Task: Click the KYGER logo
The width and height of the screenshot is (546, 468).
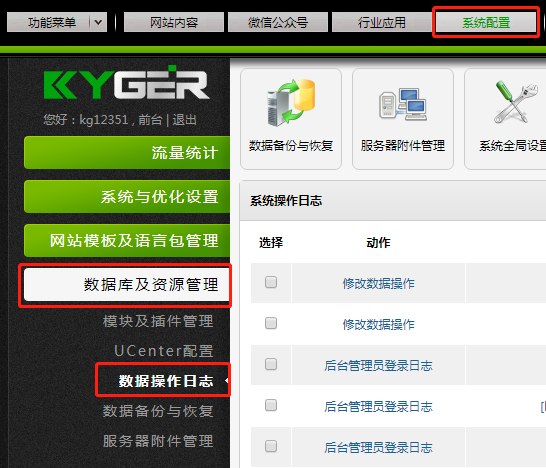Action: (x=126, y=83)
